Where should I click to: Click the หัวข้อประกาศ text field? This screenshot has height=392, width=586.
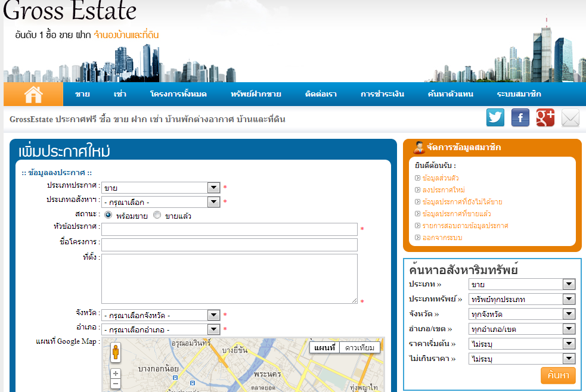coord(230,229)
